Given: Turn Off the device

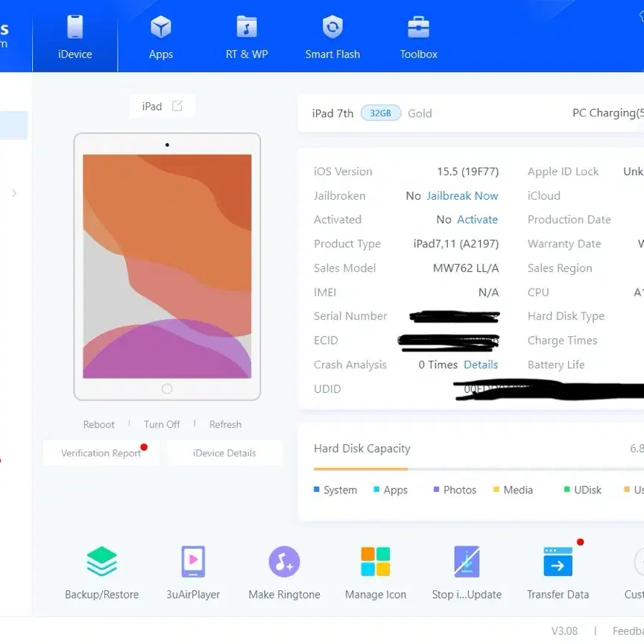Looking at the screenshot, I should pyautogui.click(x=162, y=424).
